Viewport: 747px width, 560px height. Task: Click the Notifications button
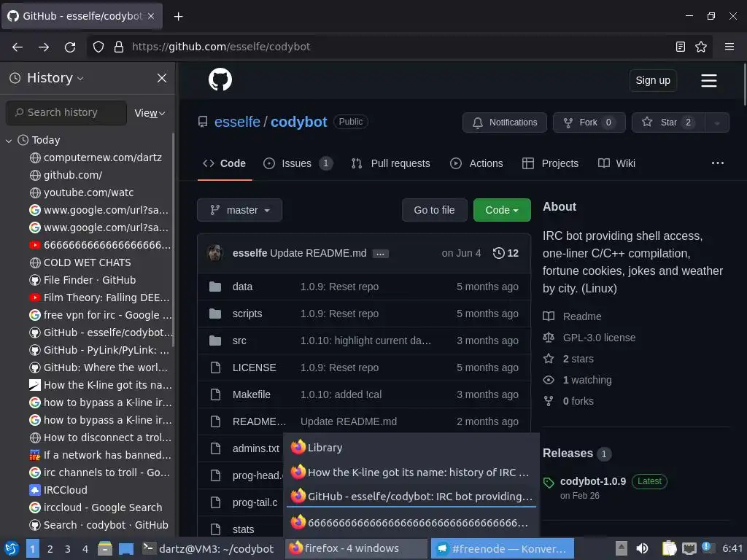(505, 122)
